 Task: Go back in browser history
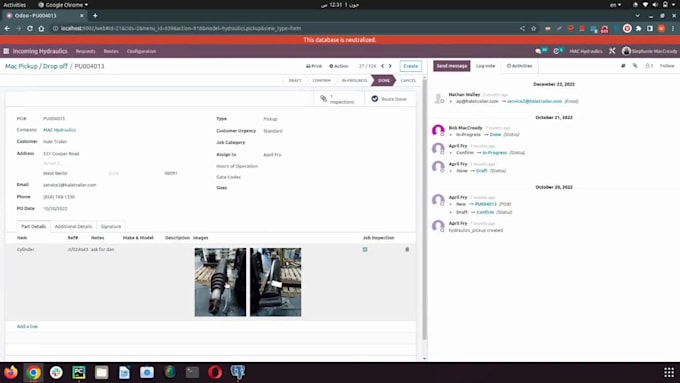coord(7,28)
